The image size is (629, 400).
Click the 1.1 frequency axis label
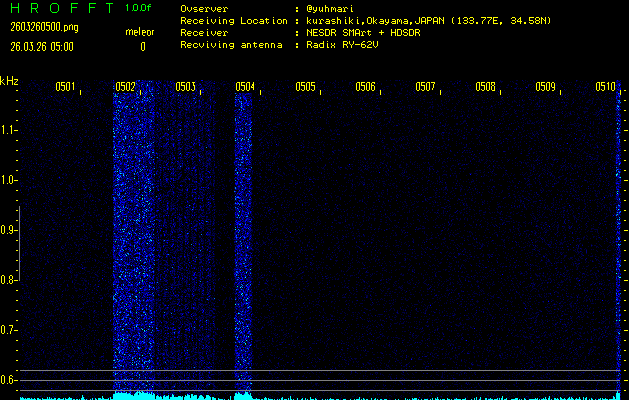click(x=10, y=130)
